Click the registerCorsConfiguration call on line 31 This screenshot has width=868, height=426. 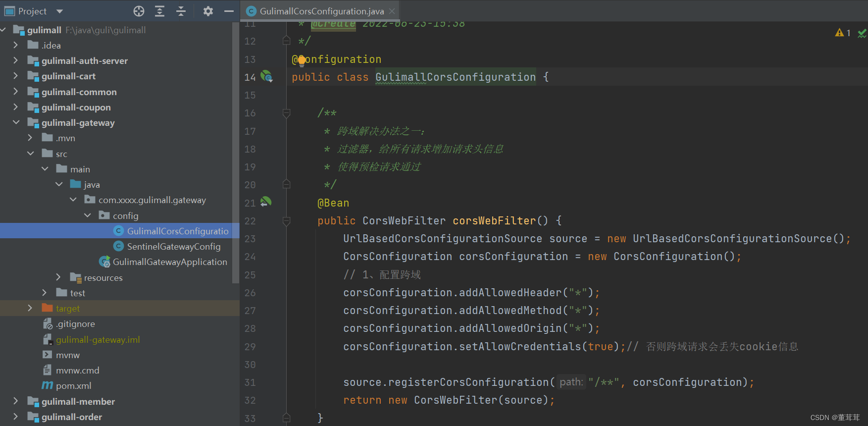(x=468, y=382)
